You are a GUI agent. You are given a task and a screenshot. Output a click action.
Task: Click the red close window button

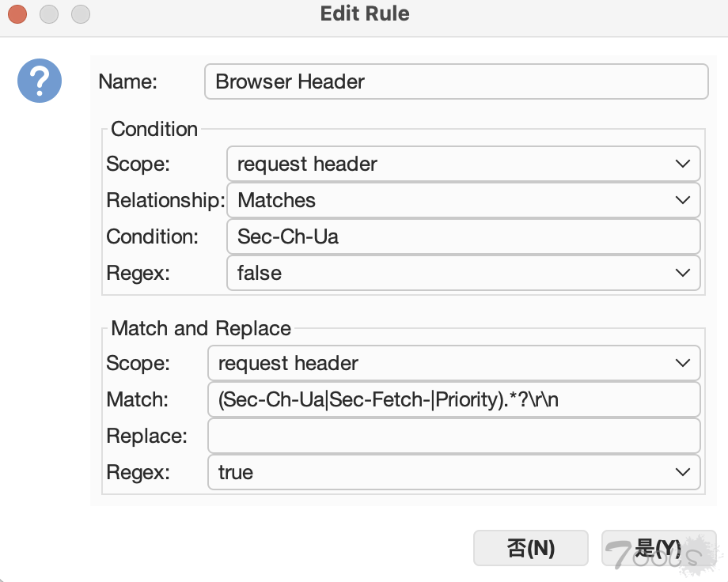click(x=17, y=14)
